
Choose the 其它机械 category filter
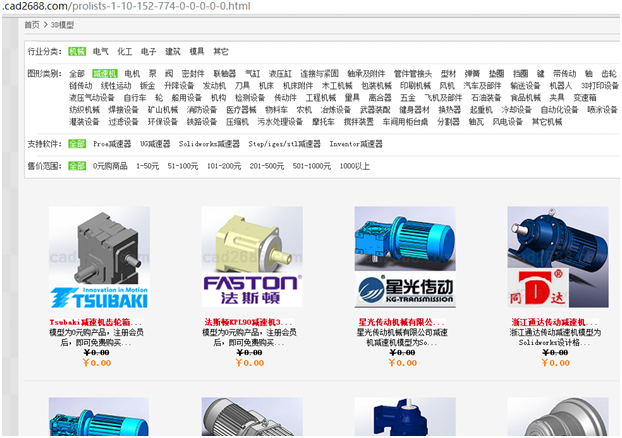[x=547, y=122]
